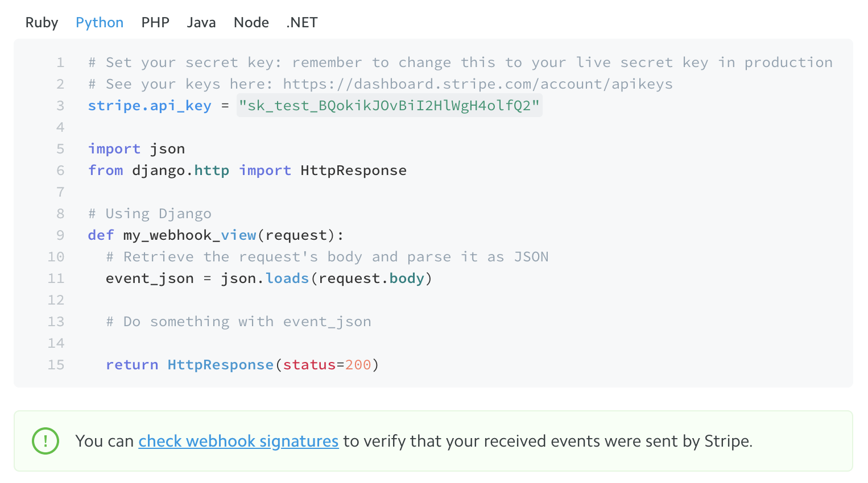The image size is (868, 483).
Task: Click line number 1 in the gutter
Action: (x=60, y=63)
